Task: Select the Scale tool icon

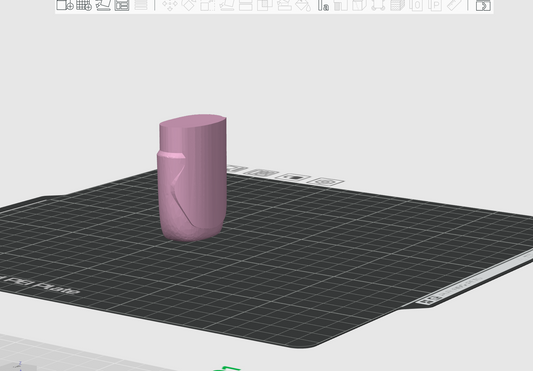Action: click(207, 5)
